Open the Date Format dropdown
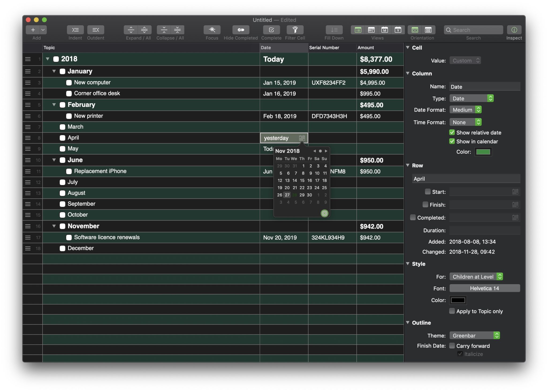Viewport: 548px width, 392px height. [x=465, y=110]
